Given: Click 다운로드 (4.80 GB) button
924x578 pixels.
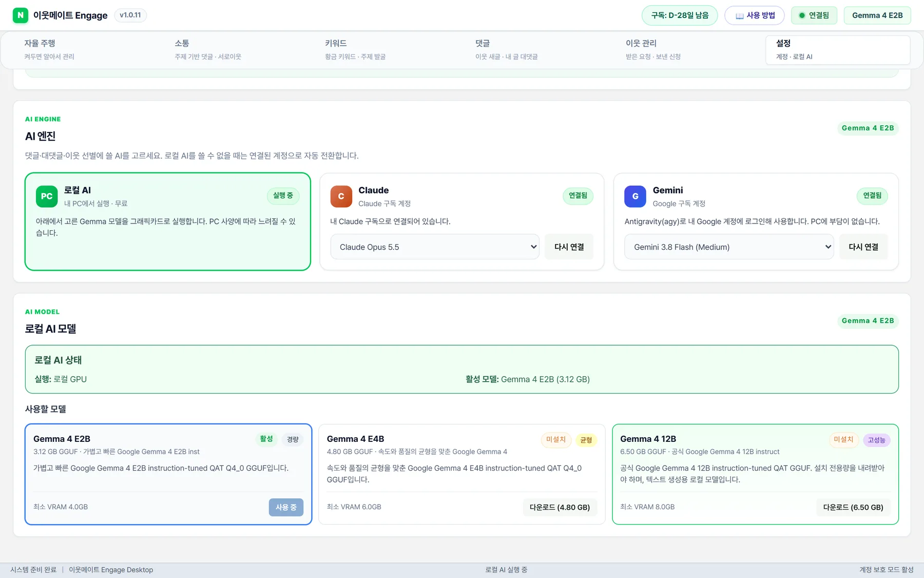Looking at the screenshot, I should [560, 507].
